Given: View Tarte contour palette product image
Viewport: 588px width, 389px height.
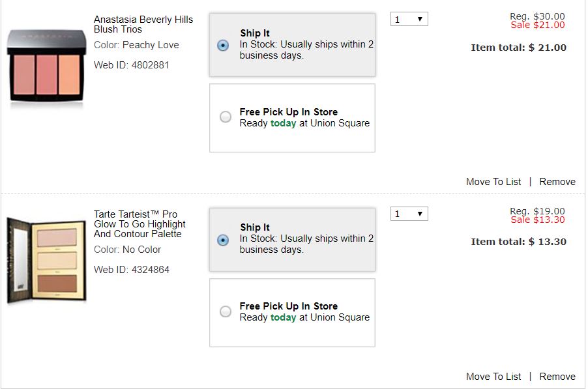Looking at the screenshot, I should click(x=46, y=261).
